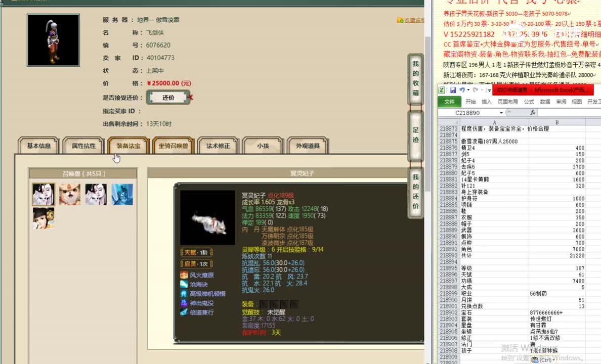Open the Customize Quick Access Toolbar dropdown

point(489,90)
